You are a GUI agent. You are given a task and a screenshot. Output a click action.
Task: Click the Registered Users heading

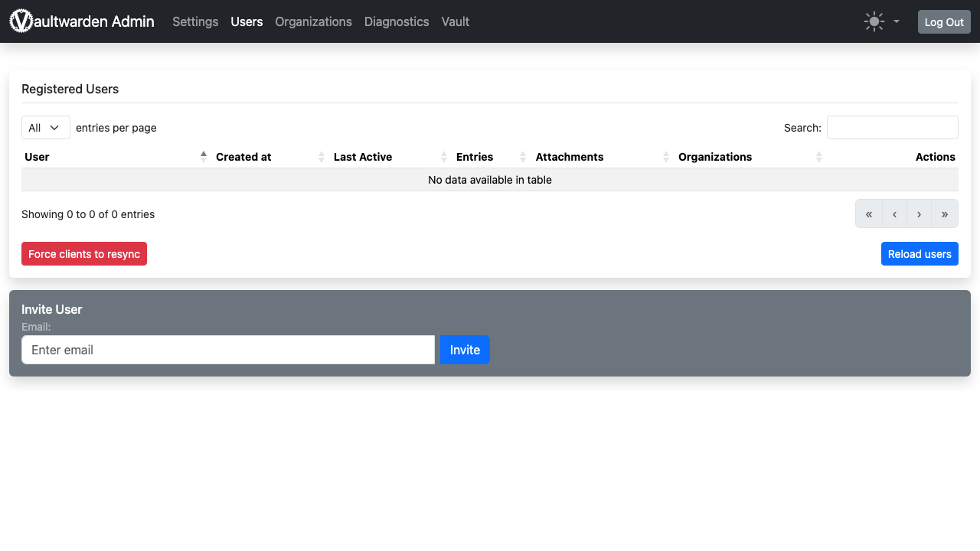(70, 89)
